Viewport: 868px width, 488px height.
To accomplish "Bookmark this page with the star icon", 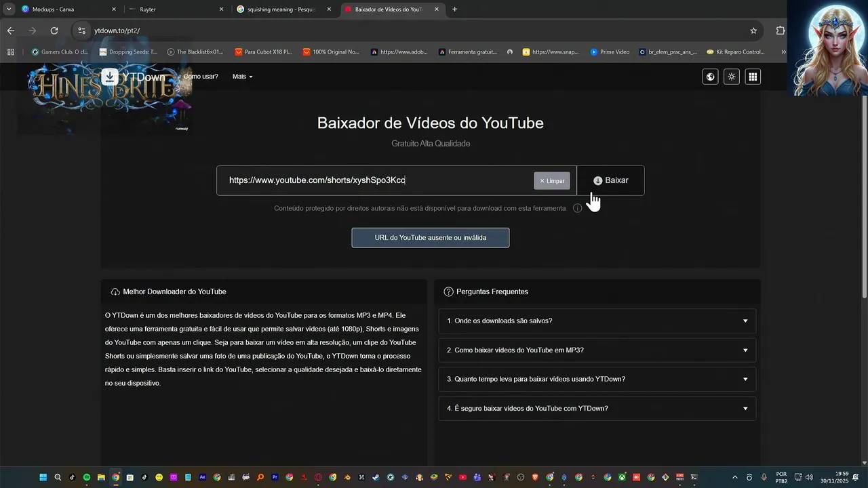I will pyautogui.click(x=753, y=30).
